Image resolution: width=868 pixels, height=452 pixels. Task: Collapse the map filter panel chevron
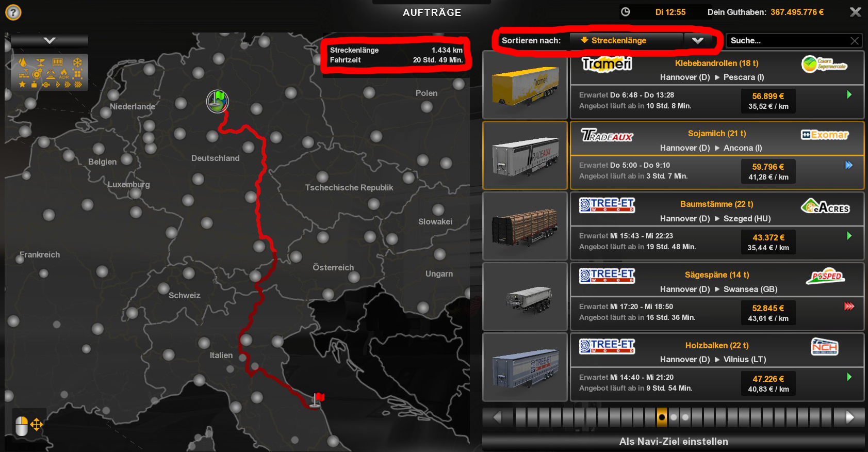pos(50,40)
